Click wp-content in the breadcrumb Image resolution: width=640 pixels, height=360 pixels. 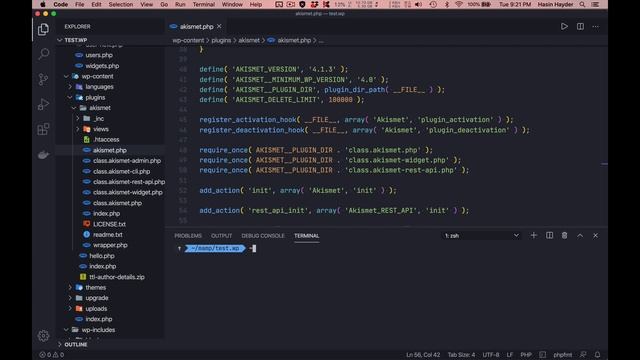click(188, 40)
